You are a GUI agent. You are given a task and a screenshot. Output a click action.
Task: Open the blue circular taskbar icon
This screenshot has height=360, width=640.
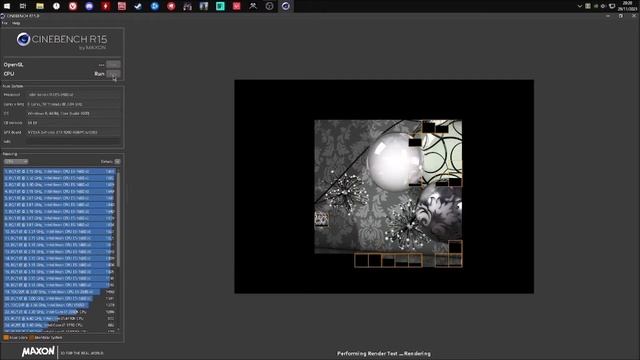point(155,6)
